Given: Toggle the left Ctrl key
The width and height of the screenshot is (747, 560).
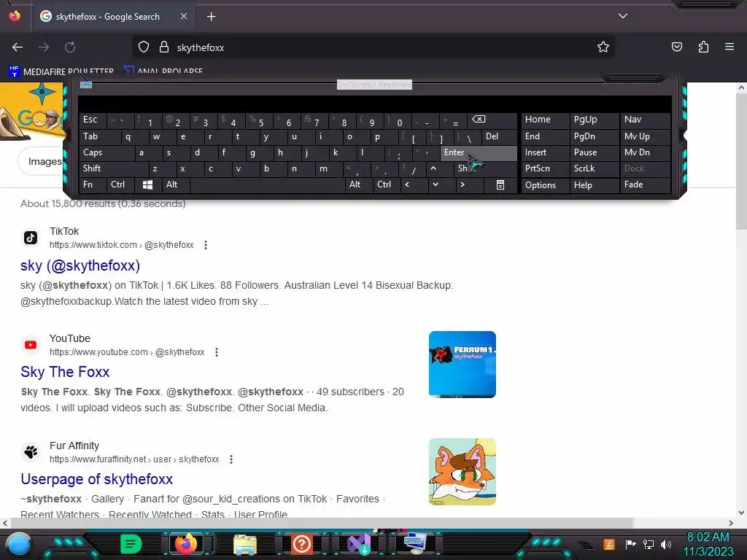Looking at the screenshot, I should click(x=120, y=184).
